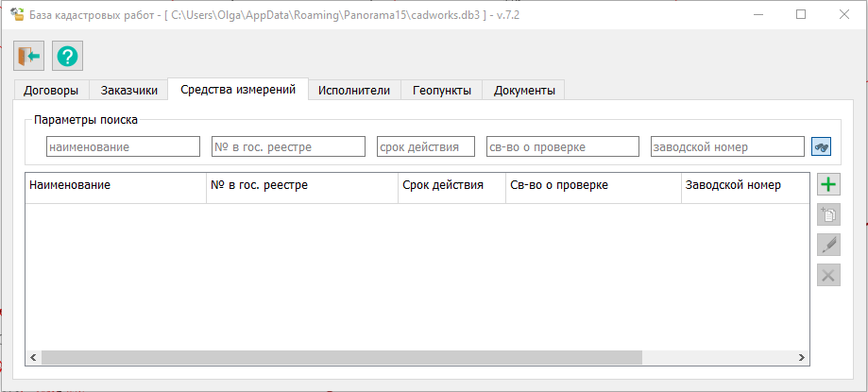Click the application icon in title bar

click(x=17, y=15)
